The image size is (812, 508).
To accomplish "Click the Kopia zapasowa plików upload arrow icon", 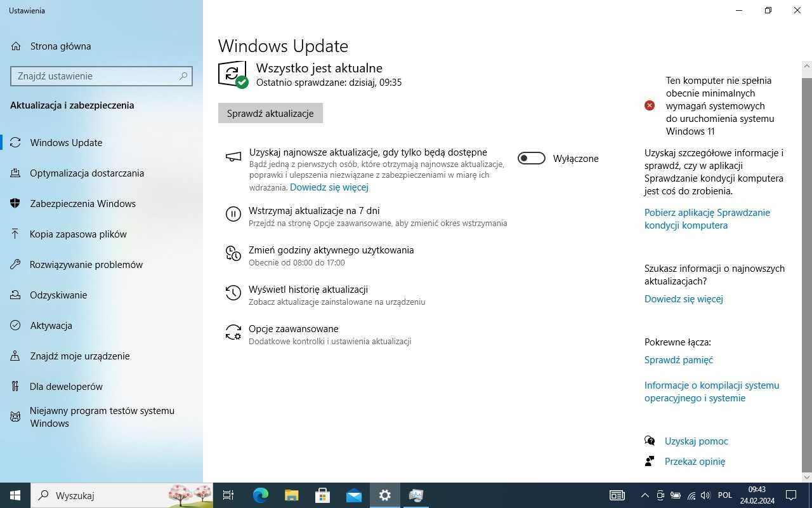I will [x=16, y=234].
